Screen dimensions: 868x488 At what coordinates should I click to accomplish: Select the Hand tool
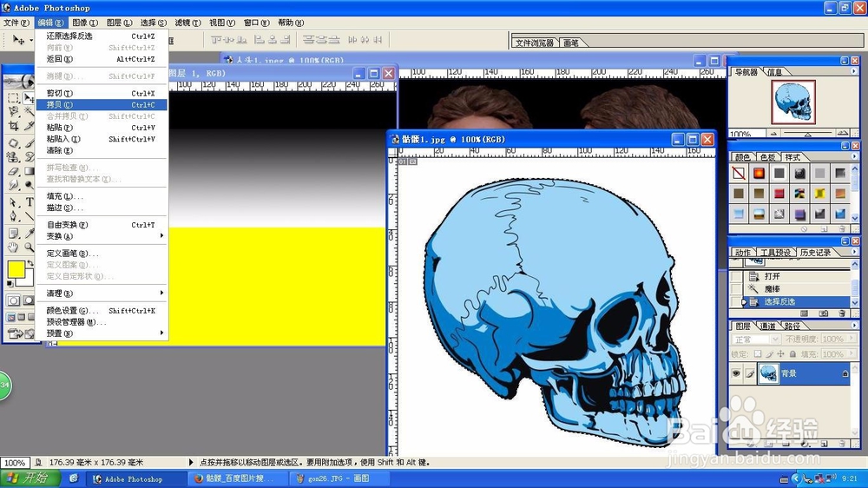click(x=14, y=247)
